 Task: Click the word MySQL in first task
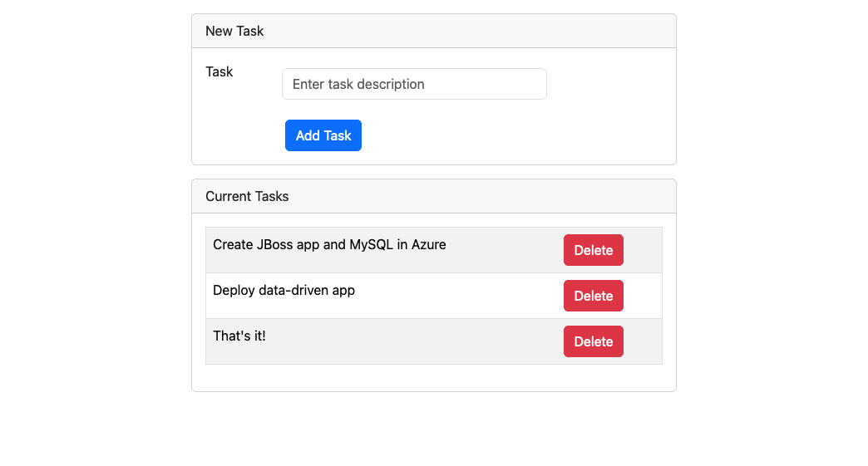coord(370,244)
